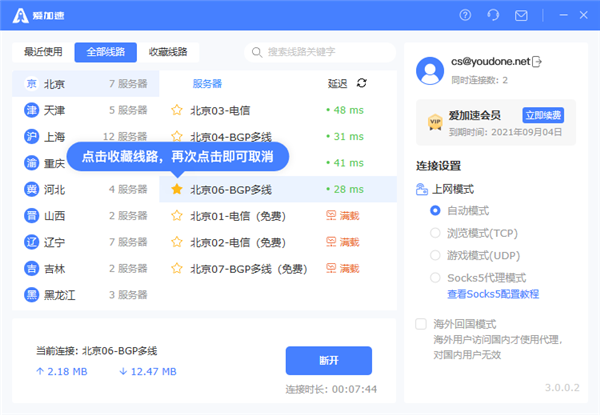Select Socks5代理模式 radio button

pos(435,277)
